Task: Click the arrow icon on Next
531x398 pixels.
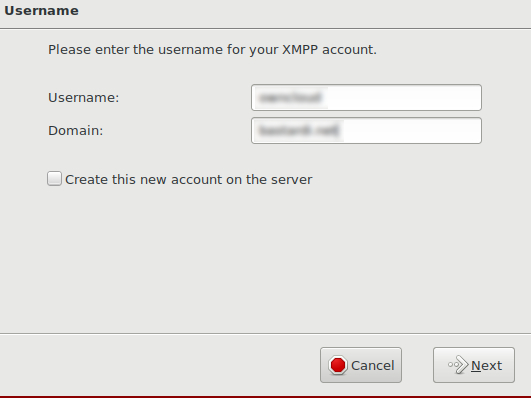Action: point(458,365)
